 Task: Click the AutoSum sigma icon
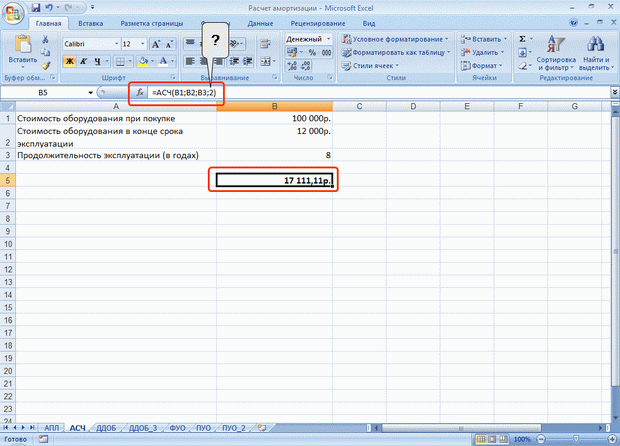[522, 39]
